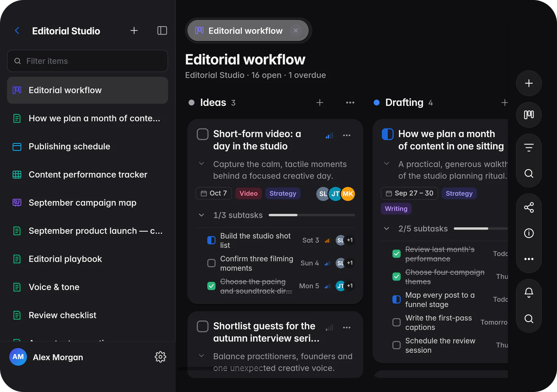The height and width of the screenshot is (392, 557).
Task: Click the Writing tag on Drafting card
Action: (396, 209)
